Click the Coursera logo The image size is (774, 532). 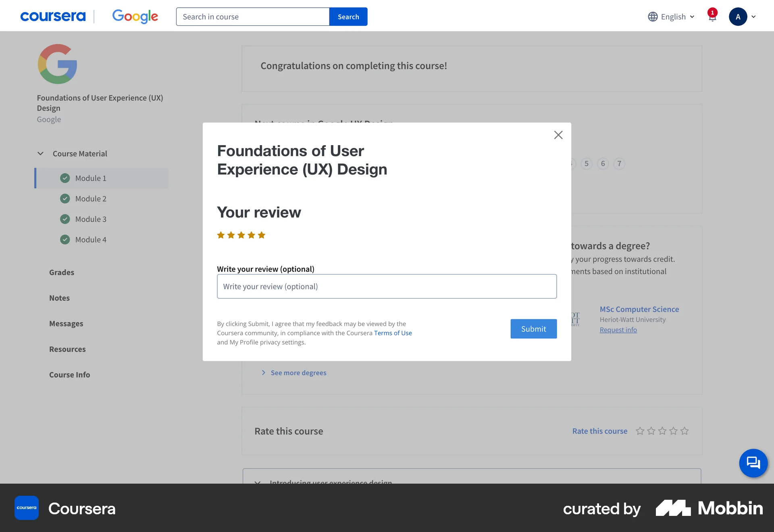(x=53, y=16)
